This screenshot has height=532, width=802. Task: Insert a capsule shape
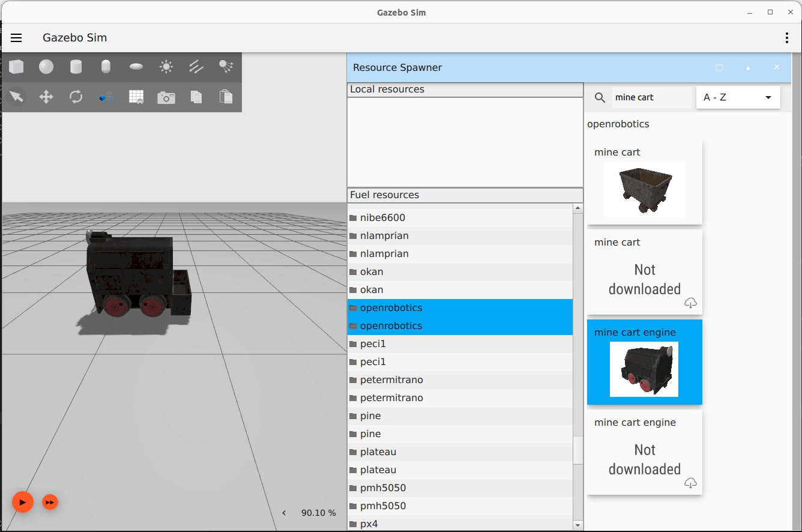coord(106,67)
